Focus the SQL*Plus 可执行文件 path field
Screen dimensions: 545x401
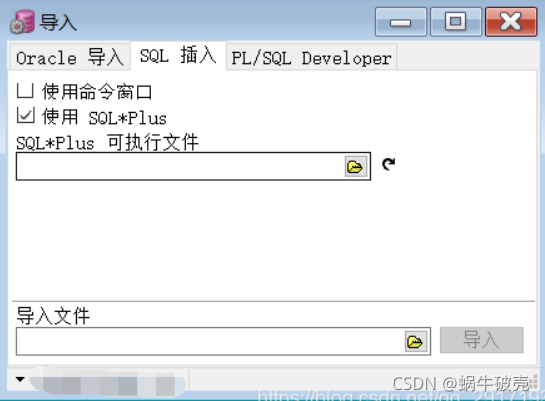click(180, 166)
